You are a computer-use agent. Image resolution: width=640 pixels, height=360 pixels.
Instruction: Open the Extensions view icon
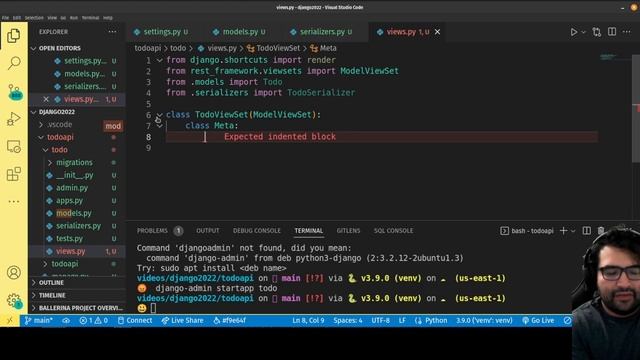pos(13,174)
